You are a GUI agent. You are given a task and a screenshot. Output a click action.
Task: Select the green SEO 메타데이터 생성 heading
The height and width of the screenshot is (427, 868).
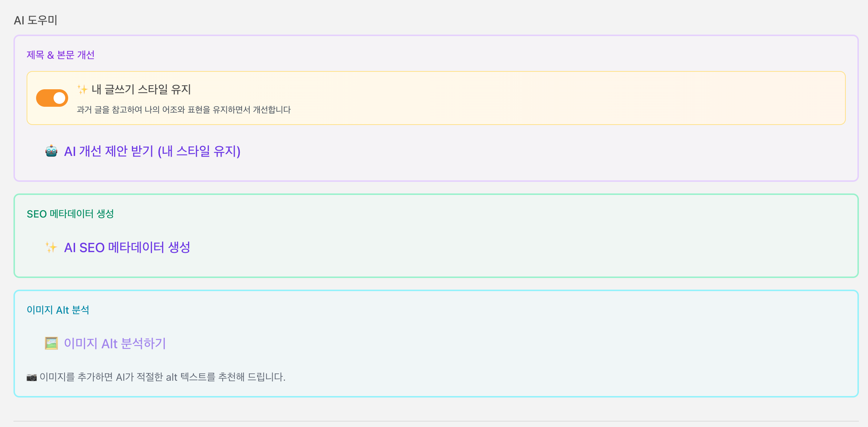70,213
